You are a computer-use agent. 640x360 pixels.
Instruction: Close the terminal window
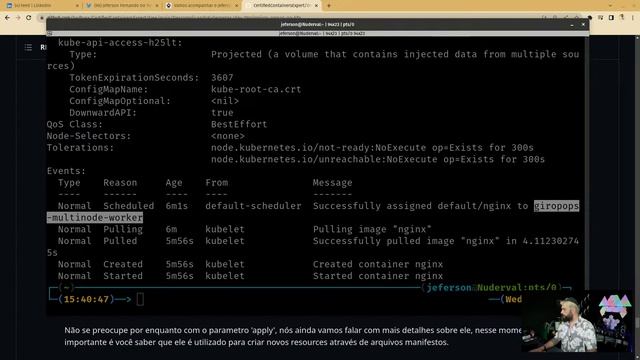pyautogui.click(x=583, y=25)
